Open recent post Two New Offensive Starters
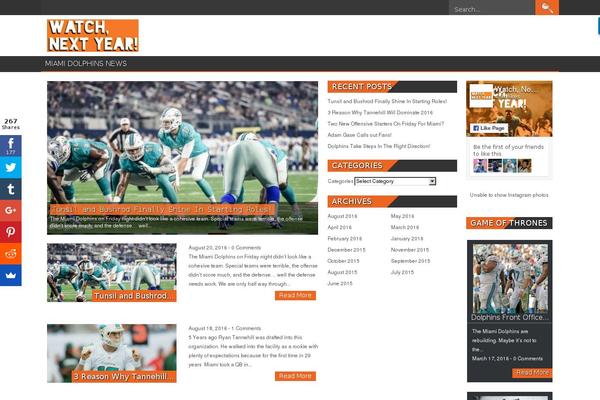Image resolution: width=600 pixels, height=400 pixels. [386, 124]
